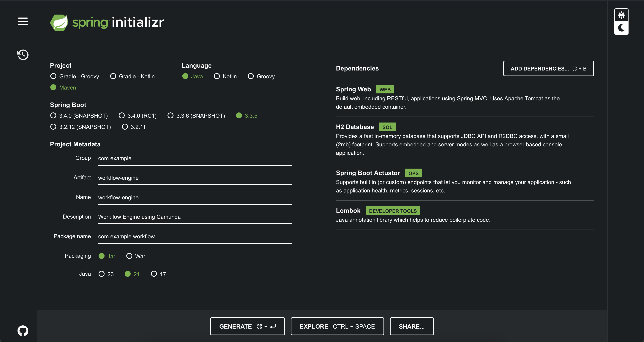Open the history clock icon
644x342 pixels.
[x=23, y=55]
